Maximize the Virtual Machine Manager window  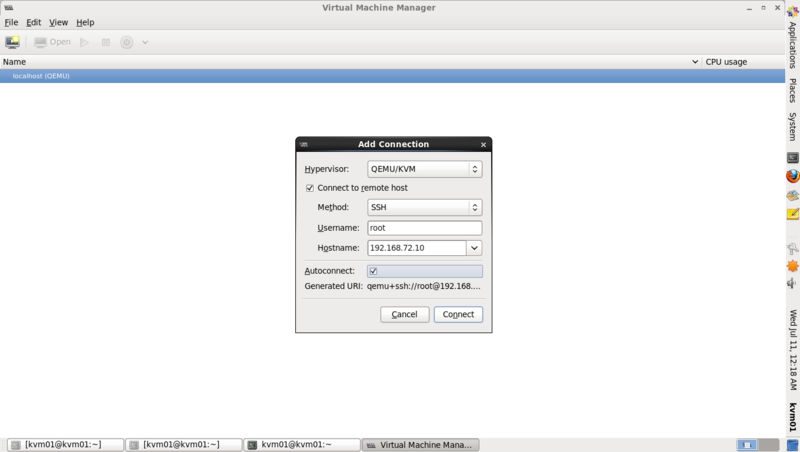click(x=763, y=8)
